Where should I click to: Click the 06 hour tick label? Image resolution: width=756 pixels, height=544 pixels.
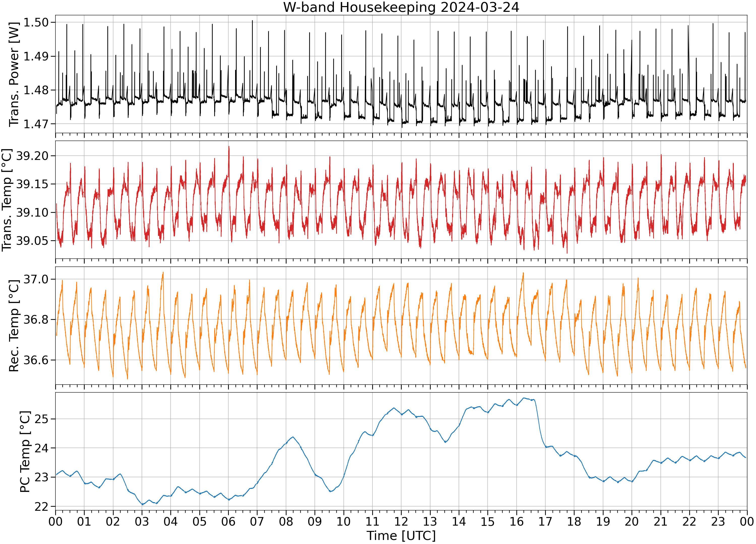(228, 521)
